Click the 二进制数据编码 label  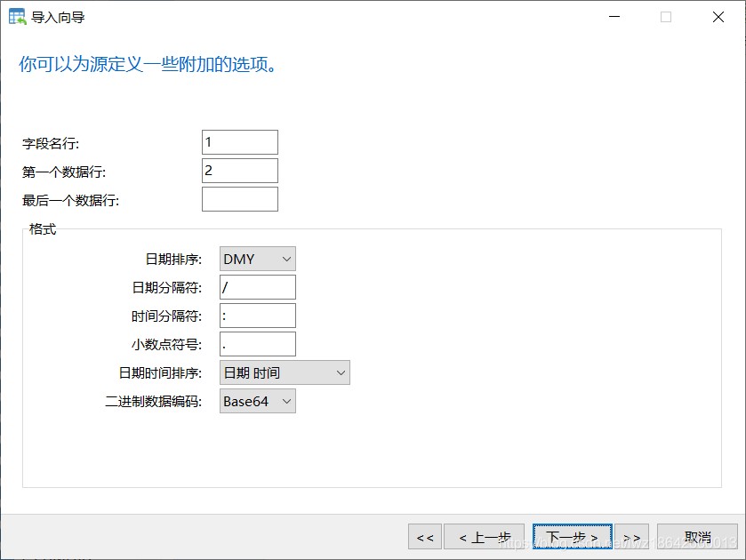(154, 402)
